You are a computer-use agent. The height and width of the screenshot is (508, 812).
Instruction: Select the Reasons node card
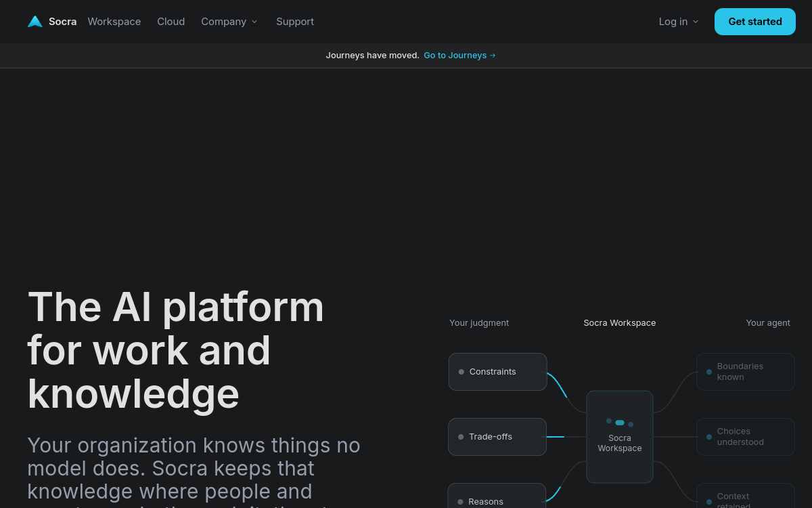pos(497,496)
